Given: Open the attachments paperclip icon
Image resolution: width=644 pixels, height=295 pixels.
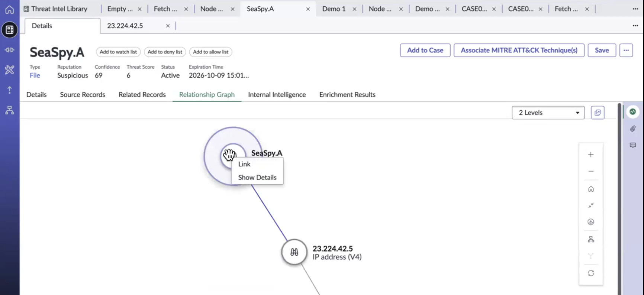Looking at the screenshot, I should [633, 129].
